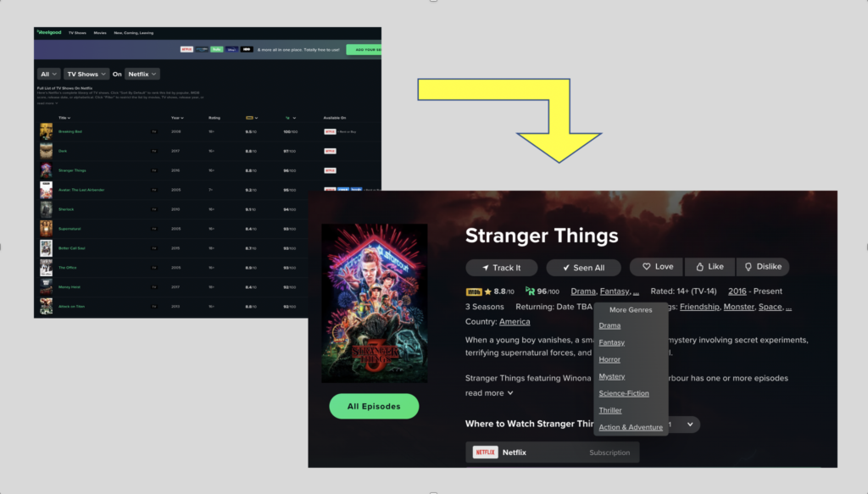The width and height of the screenshot is (868, 494).
Task: Toggle the Like button
Action: 709,267
